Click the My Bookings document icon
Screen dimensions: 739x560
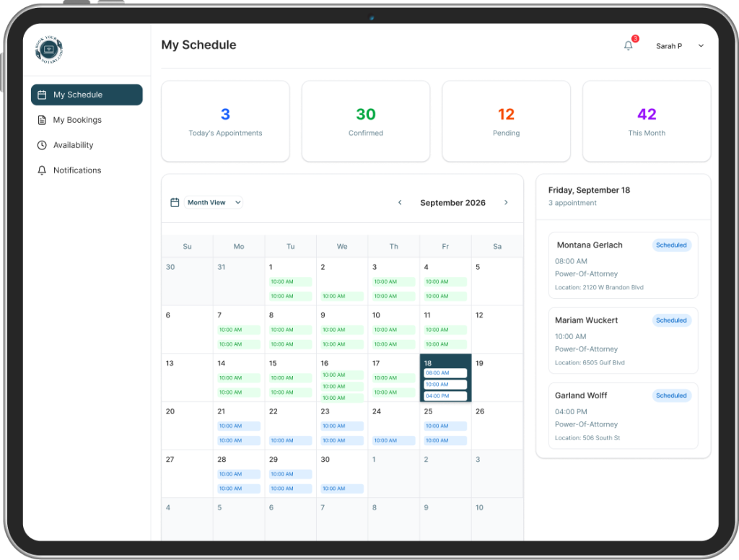(x=42, y=120)
